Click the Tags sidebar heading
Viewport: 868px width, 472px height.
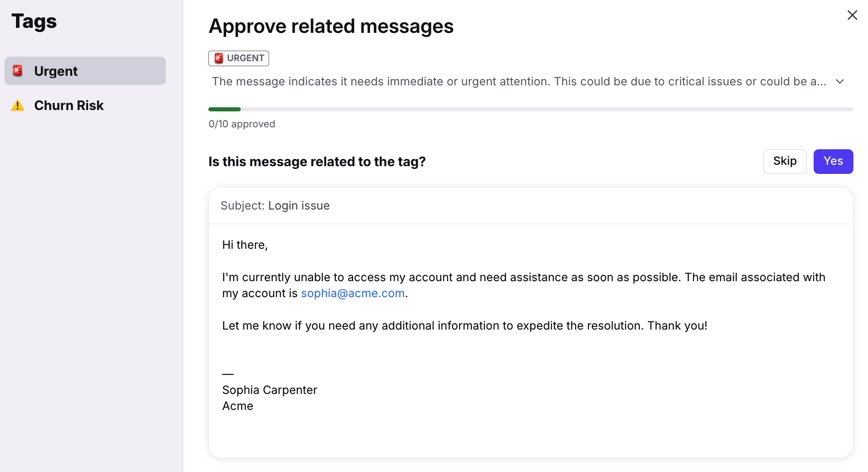34,21
